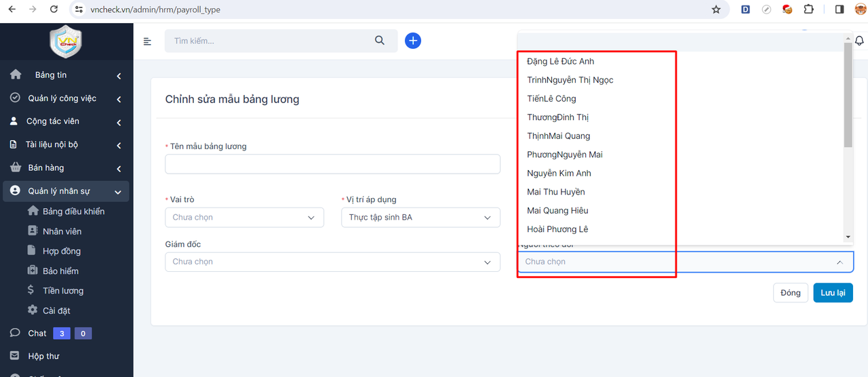
Task: Click the Chat badge showing 3
Action: tap(62, 334)
